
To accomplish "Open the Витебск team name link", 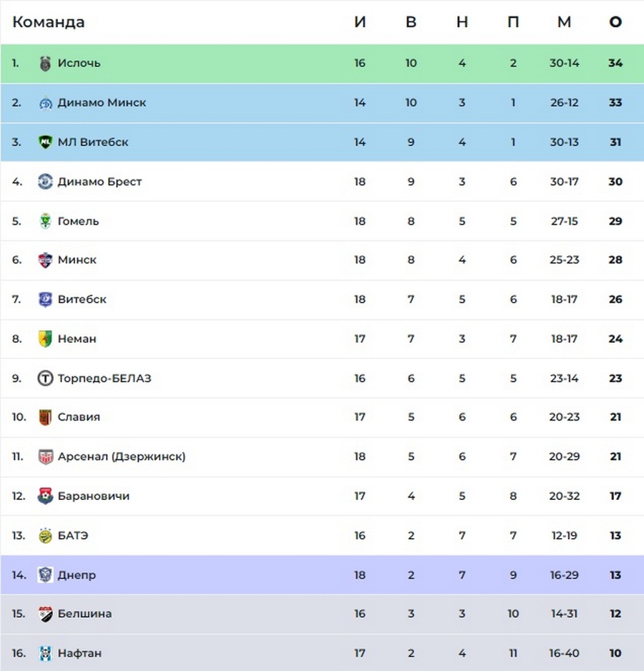I will click(x=82, y=299).
